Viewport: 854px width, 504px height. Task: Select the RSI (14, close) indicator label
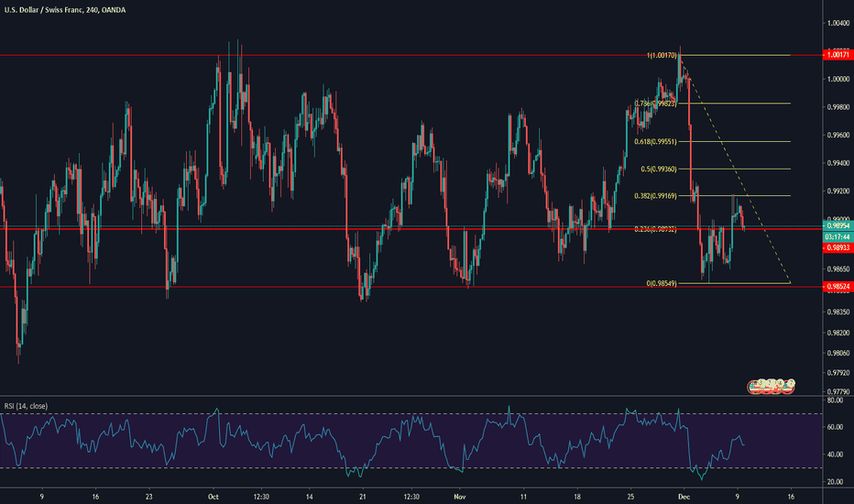pos(26,405)
